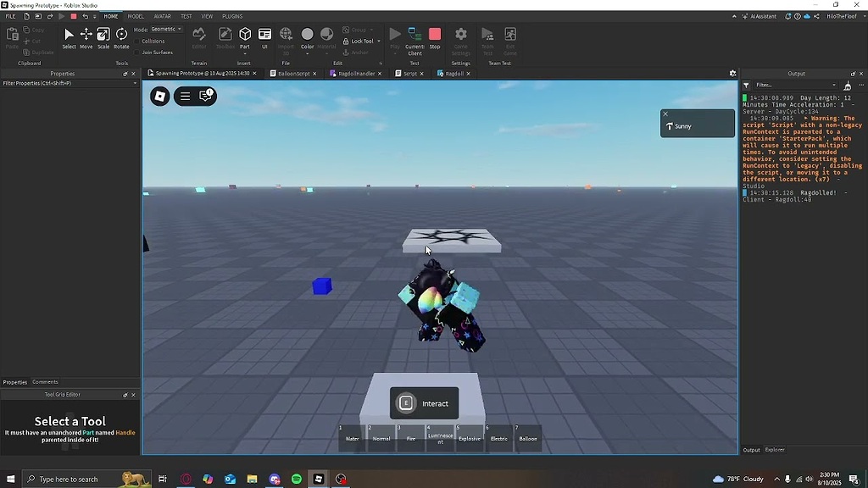The height and width of the screenshot is (488, 868).
Task: Enable the Join Surfaces checkbox
Action: tap(136, 53)
